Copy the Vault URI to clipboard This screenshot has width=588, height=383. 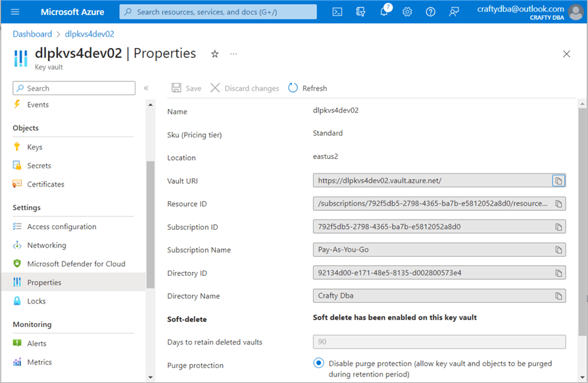(x=558, y=181)
